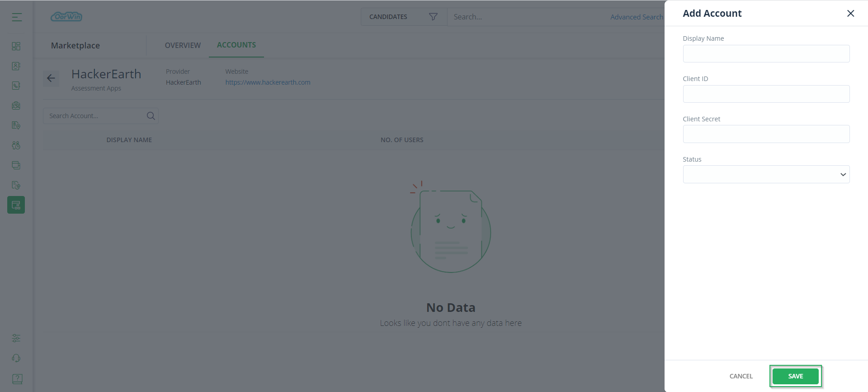The image size is (868, 392).
Task: Close the Add Account panel
Action: tap(850, 13)
